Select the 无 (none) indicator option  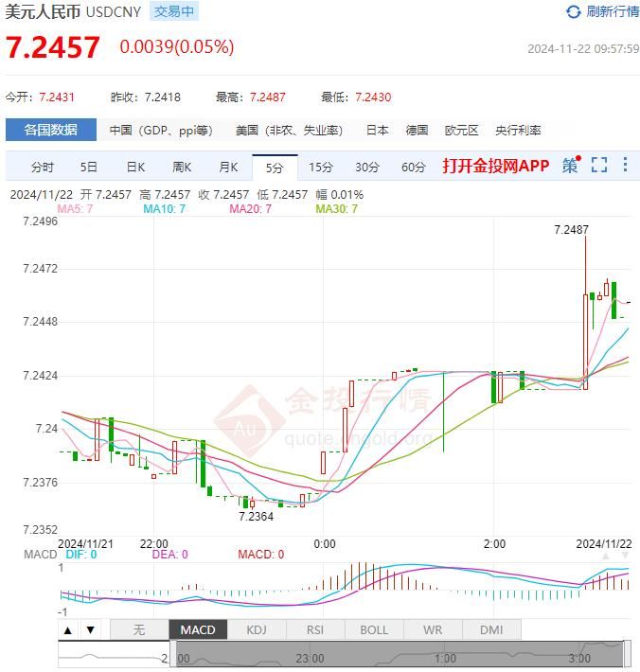click(139, 630)
